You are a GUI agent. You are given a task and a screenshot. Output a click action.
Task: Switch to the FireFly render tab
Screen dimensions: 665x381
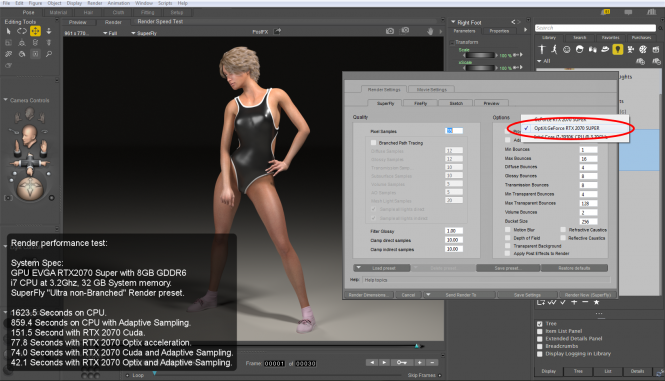pos(420,103)
